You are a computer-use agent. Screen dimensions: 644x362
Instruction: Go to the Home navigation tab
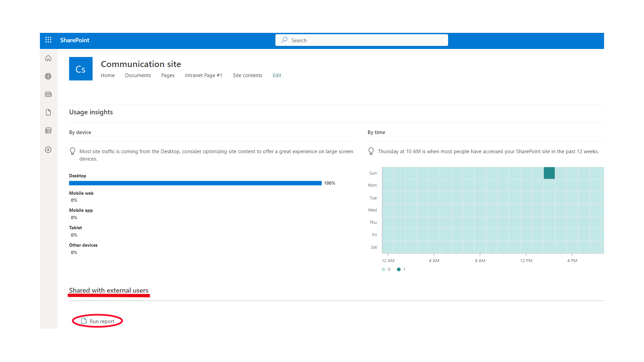[108, 75]
